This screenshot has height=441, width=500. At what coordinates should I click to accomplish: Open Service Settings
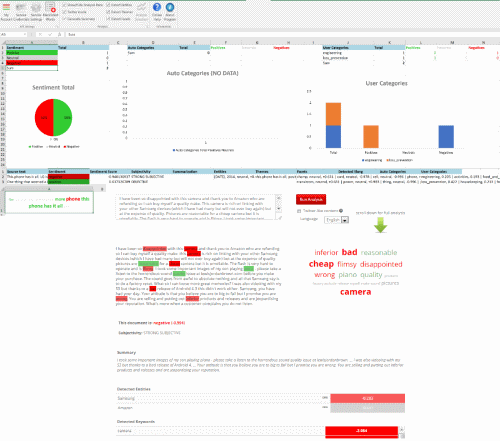[x=36, y=12]
